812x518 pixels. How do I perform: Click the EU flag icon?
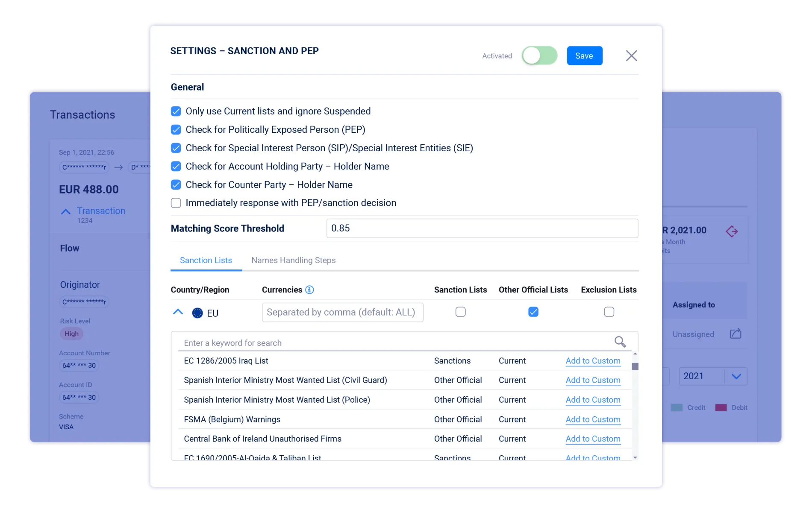tap(197, 313)
